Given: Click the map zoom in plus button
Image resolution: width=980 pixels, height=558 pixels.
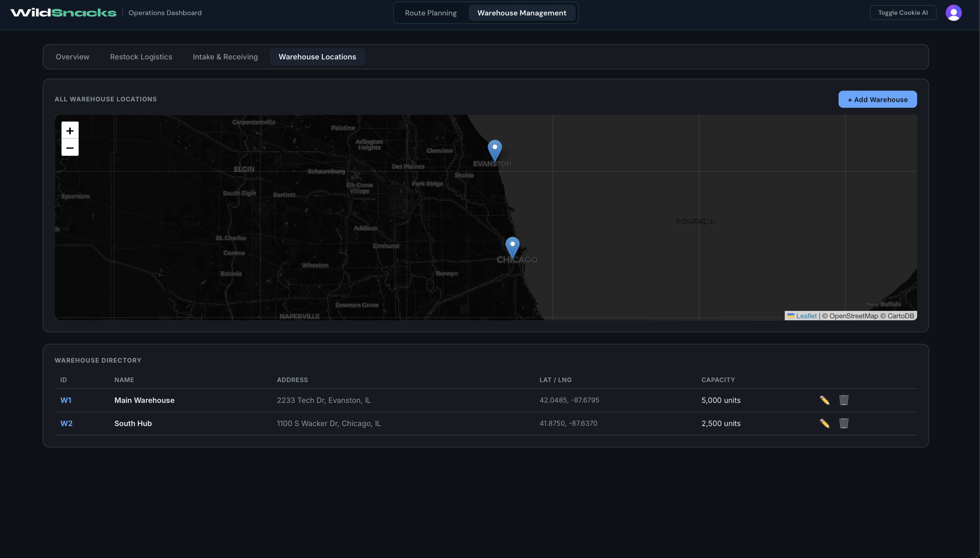Looking at the screenshot, I should (x=70, y=131).
